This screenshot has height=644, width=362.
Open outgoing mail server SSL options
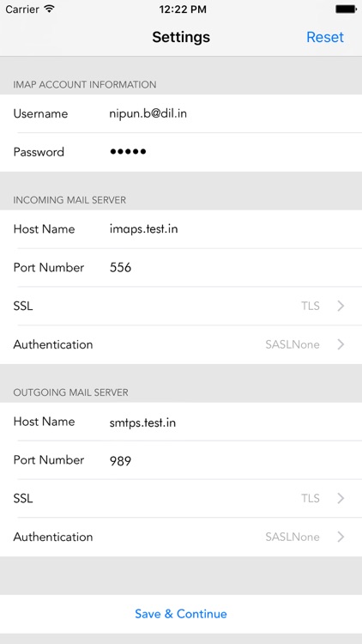pos(181,499)
